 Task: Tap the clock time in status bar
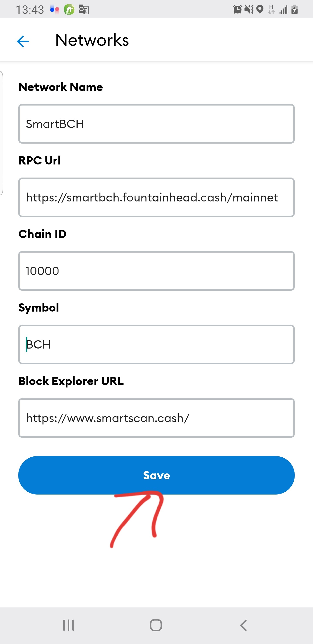point(30,10)
